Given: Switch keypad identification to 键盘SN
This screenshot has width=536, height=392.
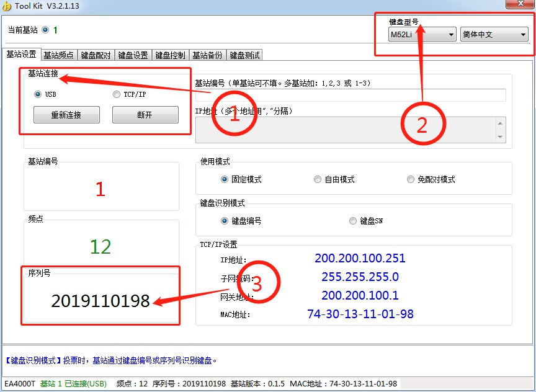Looking at the screenshot, I should click(353, 221).
